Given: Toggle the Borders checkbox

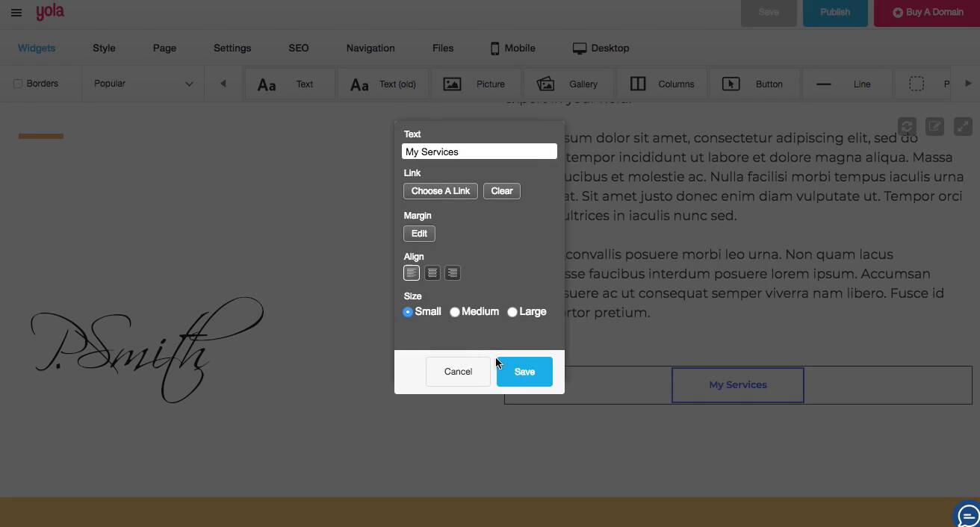Looking at the screenshot, I should coord(18,84).
